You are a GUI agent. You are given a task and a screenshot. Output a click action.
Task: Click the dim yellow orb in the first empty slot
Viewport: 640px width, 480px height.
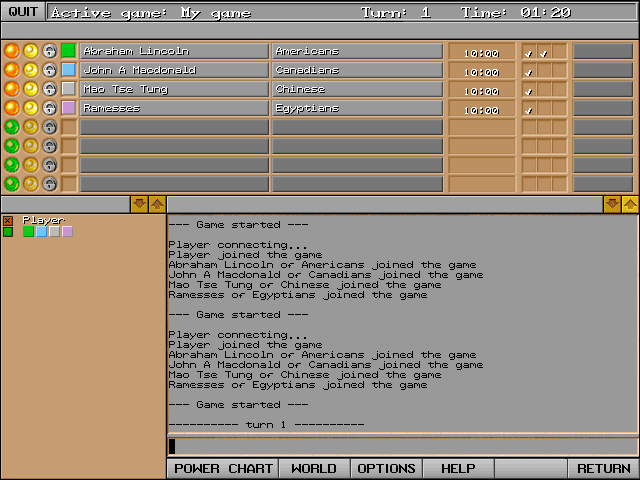31,127
